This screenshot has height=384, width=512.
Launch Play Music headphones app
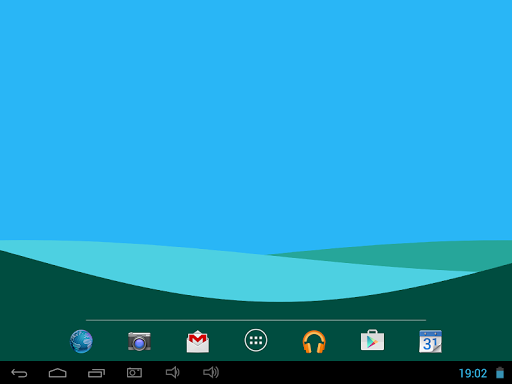pyautogui.click(x=314, y=341)
